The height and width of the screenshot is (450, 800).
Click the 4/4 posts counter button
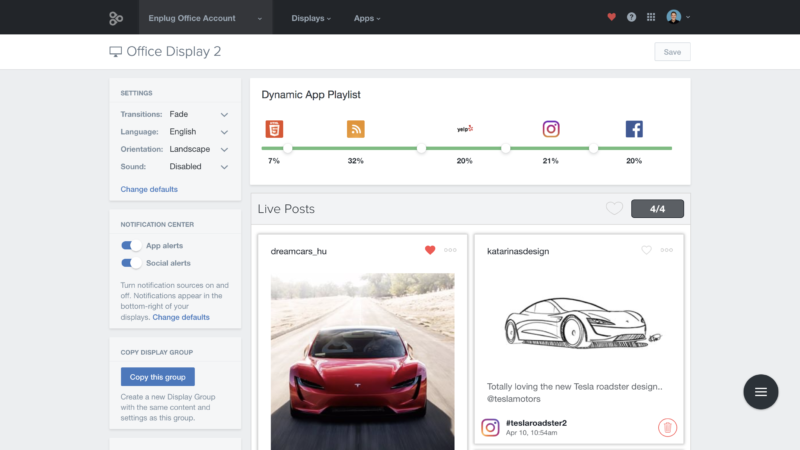coord(657,209)
